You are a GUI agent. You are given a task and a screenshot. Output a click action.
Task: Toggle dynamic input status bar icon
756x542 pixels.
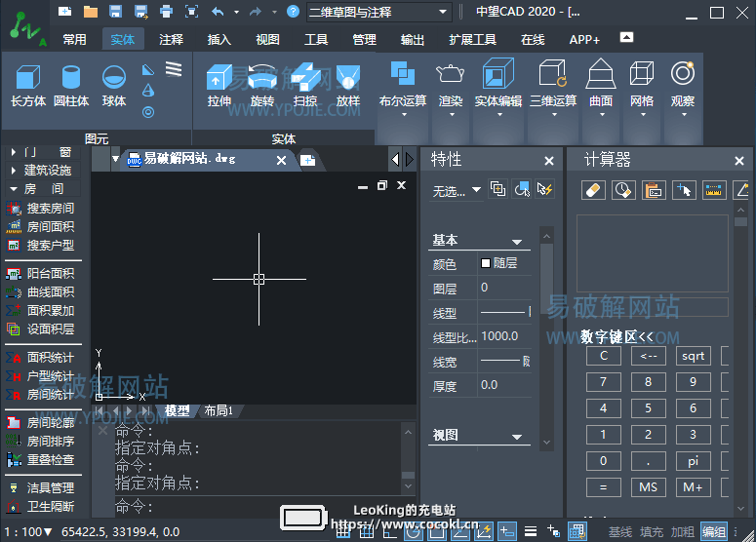coord(507,531)
